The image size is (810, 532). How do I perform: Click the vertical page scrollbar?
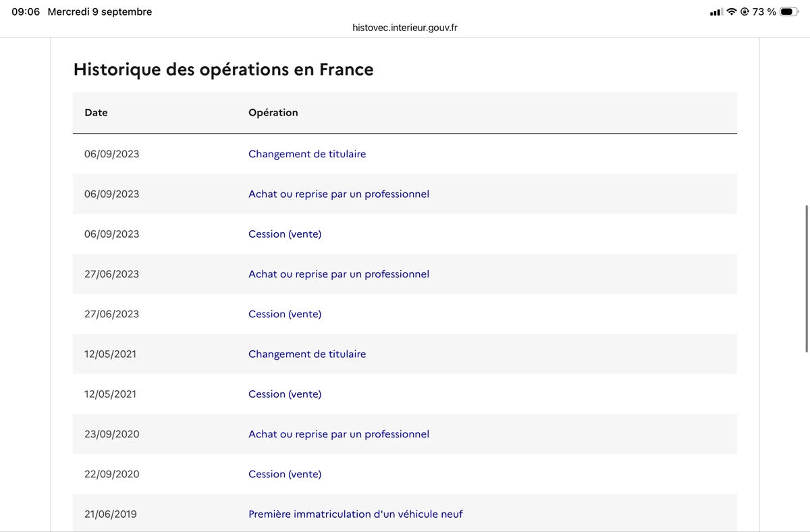click(x=807, y=279)
